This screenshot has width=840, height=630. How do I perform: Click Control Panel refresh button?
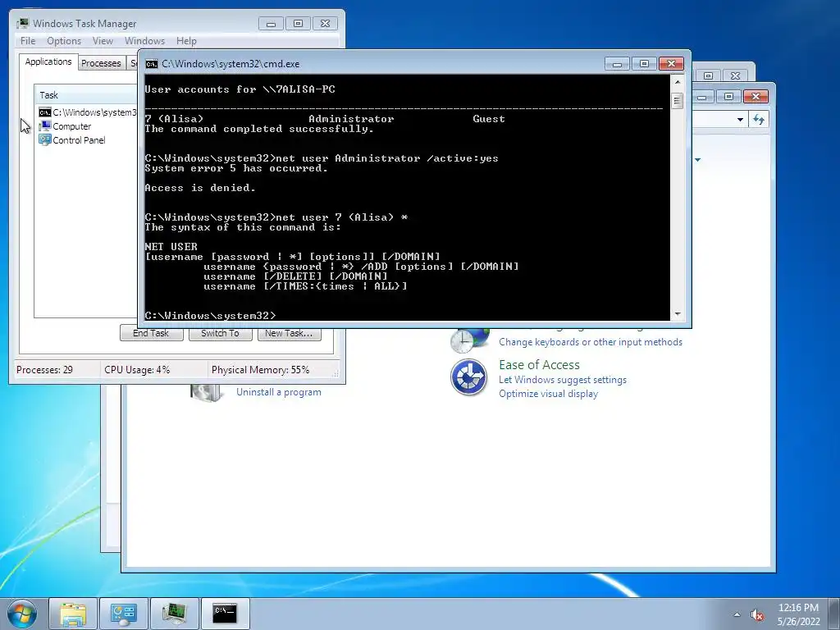point(759,120)
